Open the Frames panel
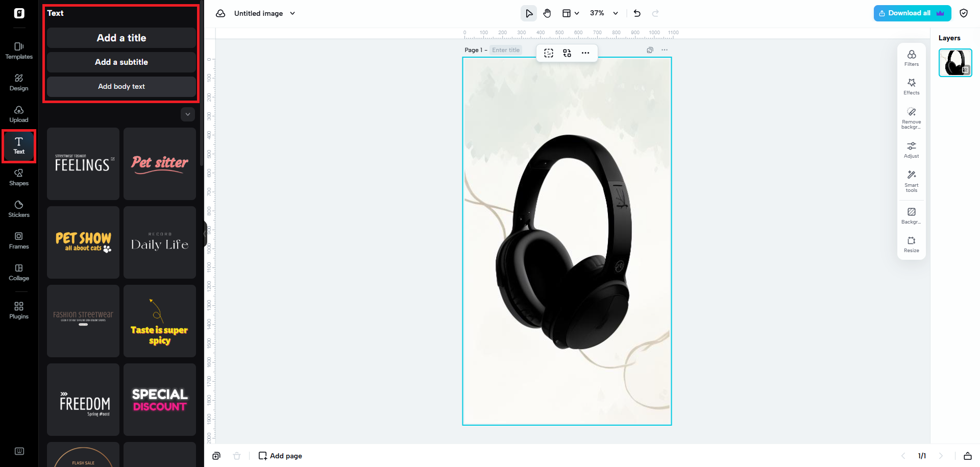 pyautogui.click(x=18, y=240)
